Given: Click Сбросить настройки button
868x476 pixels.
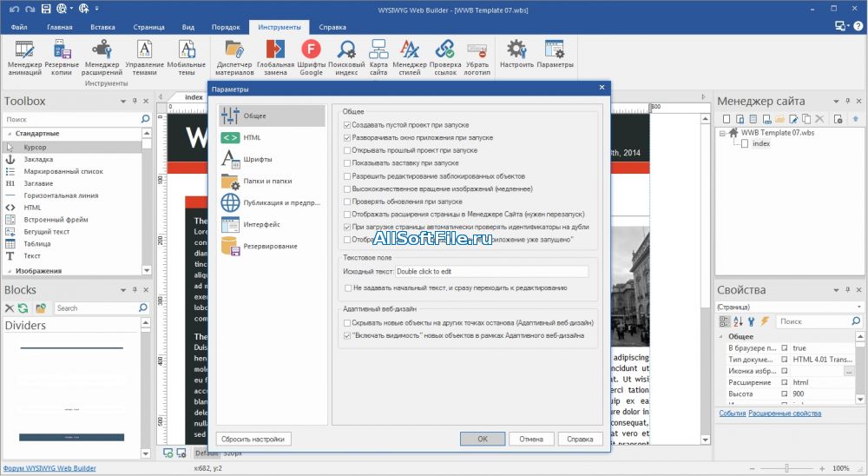Looking at the screenshot, I should point(253,439).
